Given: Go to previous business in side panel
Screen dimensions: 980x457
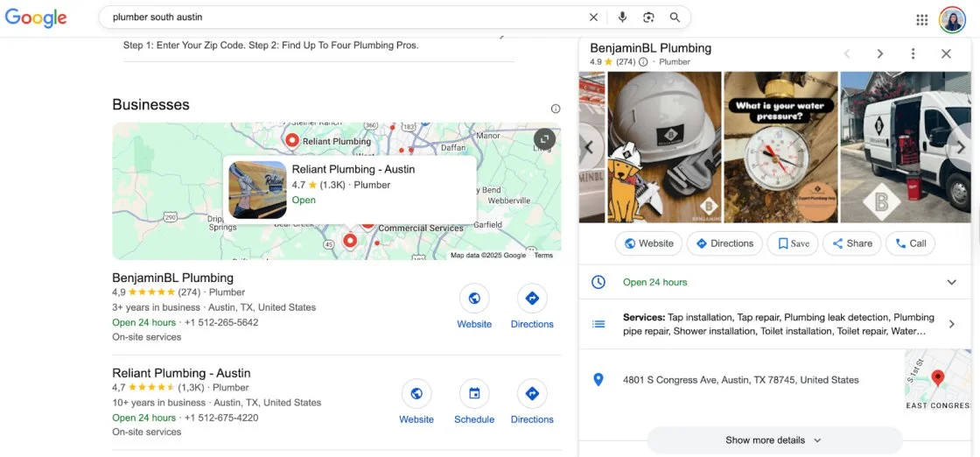Looking at the screenshot, I should pos(847,53).
